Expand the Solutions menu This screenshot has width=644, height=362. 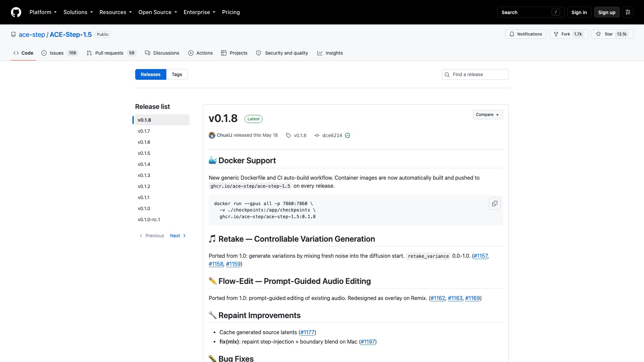[x=78, y=12]
